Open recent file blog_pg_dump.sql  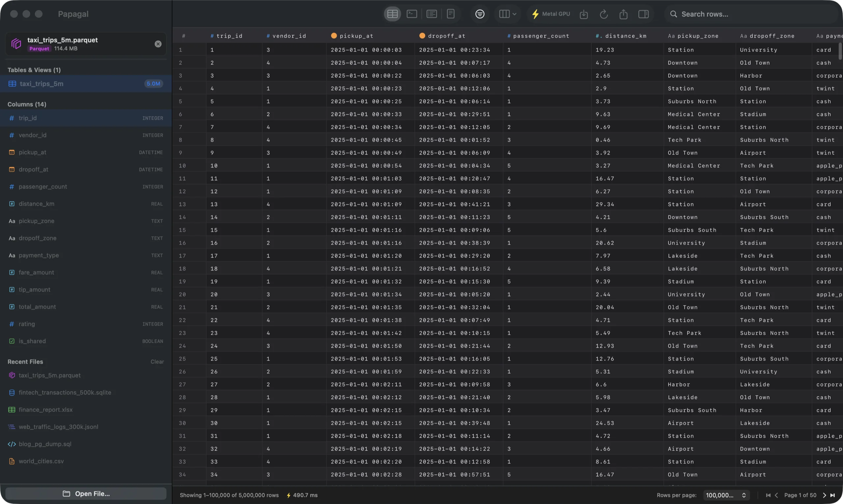tap(86, 444)
